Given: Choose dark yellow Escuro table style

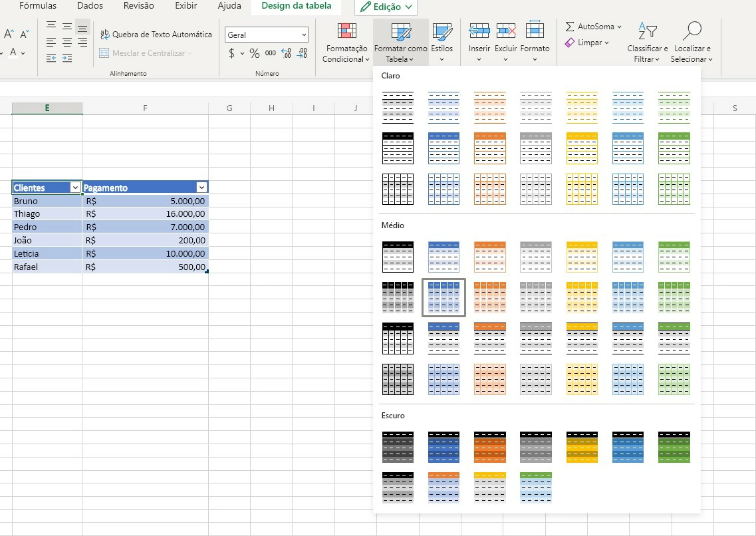Looking at the screenshot, I should 582,448.
